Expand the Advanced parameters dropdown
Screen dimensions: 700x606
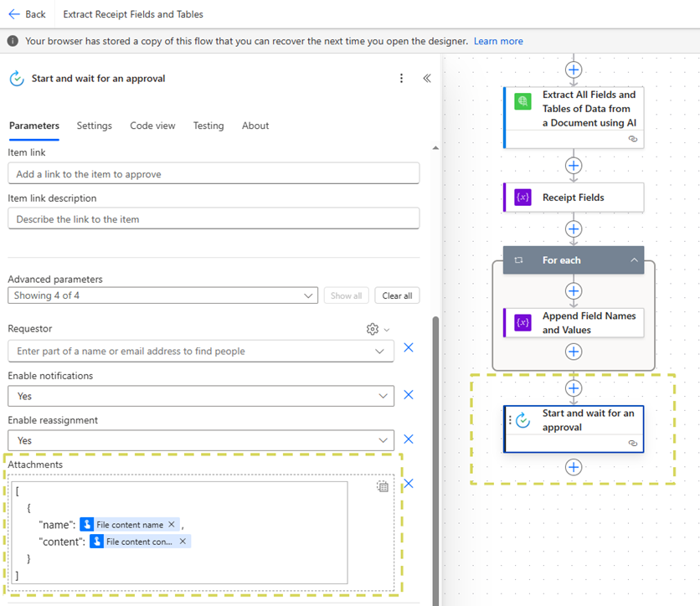click(308, 295)
